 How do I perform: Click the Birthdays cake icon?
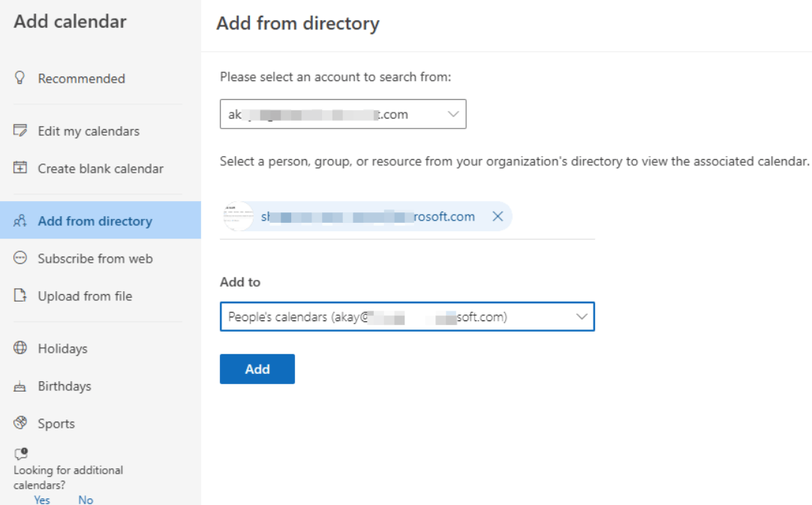(x=20, y=386)
